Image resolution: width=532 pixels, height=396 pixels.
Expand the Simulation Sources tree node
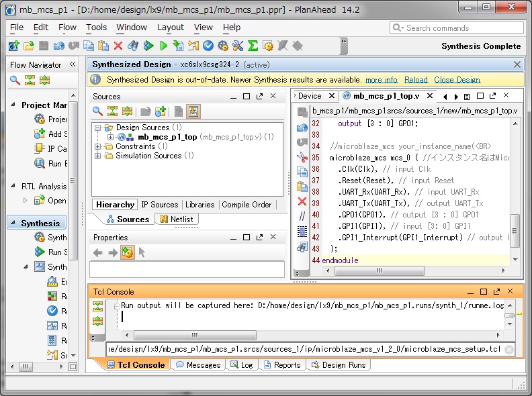point(97,156)
